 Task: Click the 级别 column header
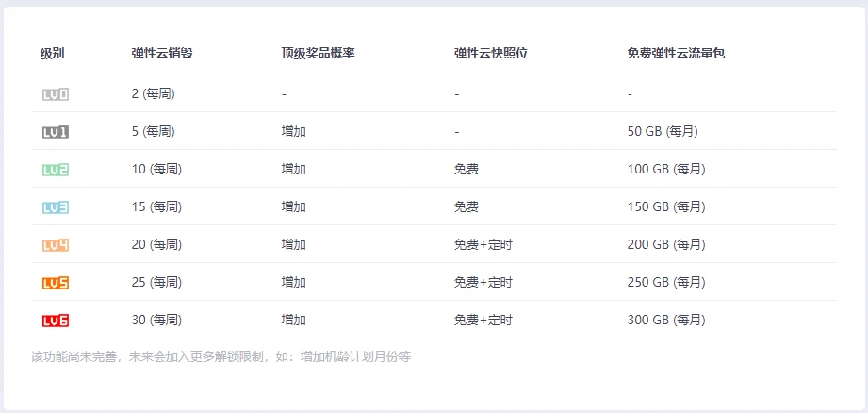click(52, 54)
